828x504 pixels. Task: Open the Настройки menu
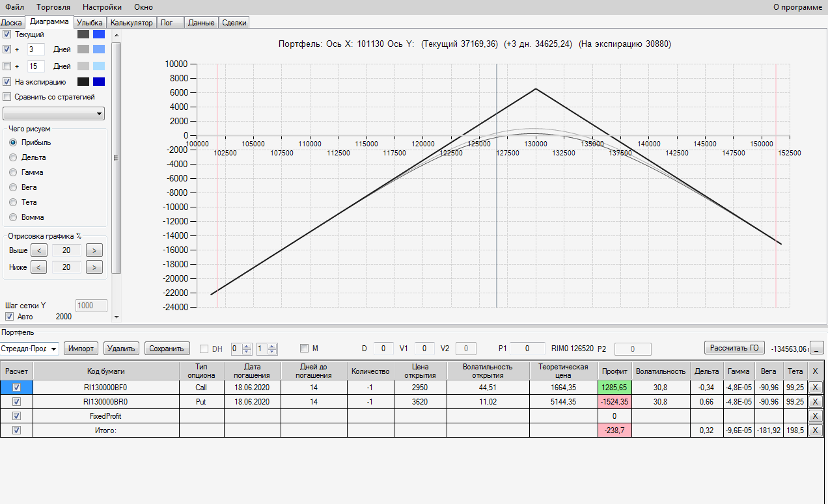pyautogui.click(x=102, y=7)
